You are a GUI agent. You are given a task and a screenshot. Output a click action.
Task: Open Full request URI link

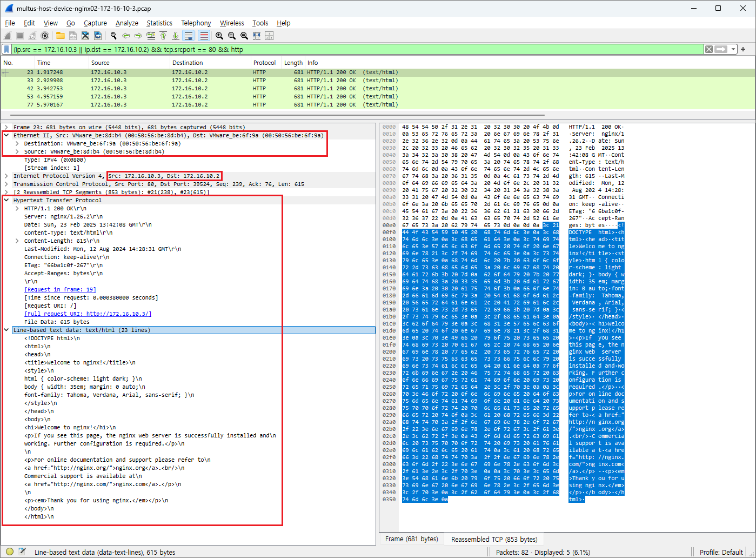pos(88,314)
